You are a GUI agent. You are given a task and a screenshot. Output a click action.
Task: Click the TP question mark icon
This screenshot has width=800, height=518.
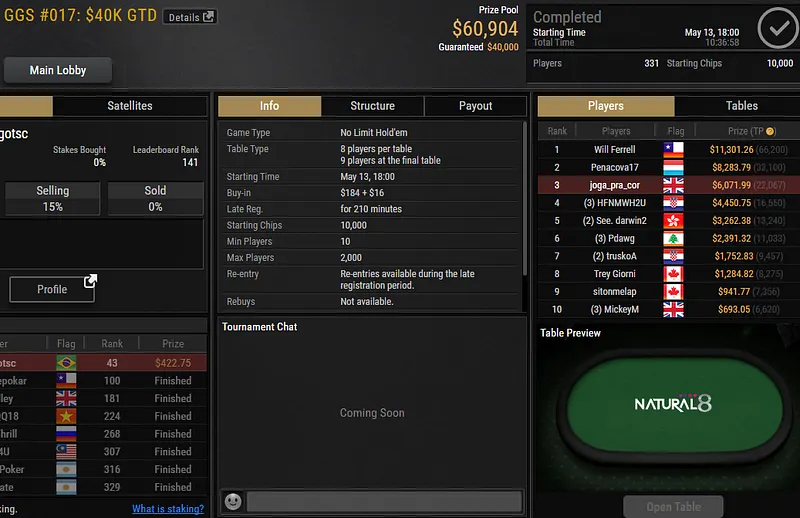tap(770, 131)
